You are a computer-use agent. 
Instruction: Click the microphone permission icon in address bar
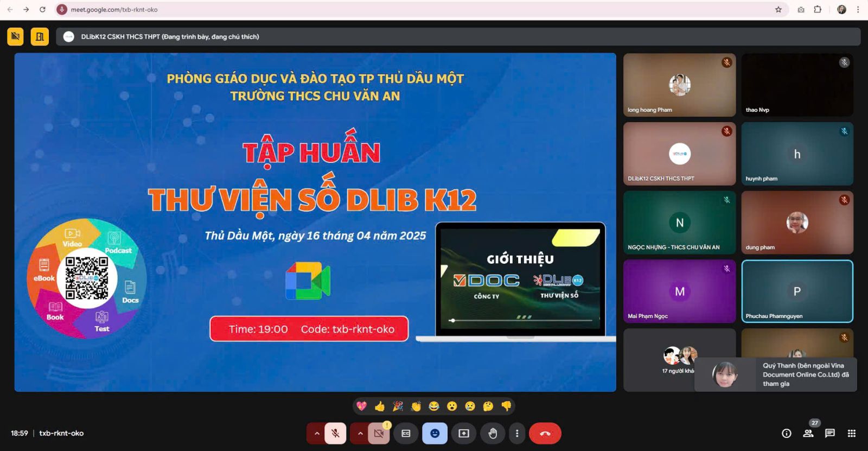pyautogui.click(x=62, y=9)
